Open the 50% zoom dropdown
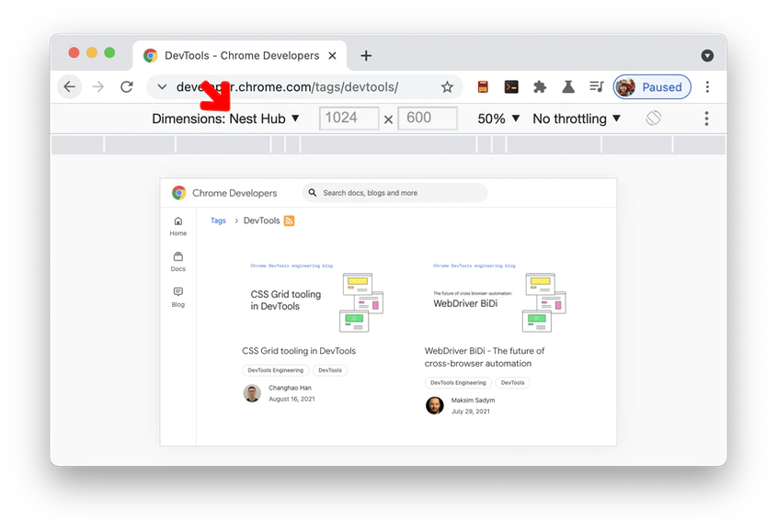Screen dimensions: 777x532 pyautogui.click(x=498, y=119)
